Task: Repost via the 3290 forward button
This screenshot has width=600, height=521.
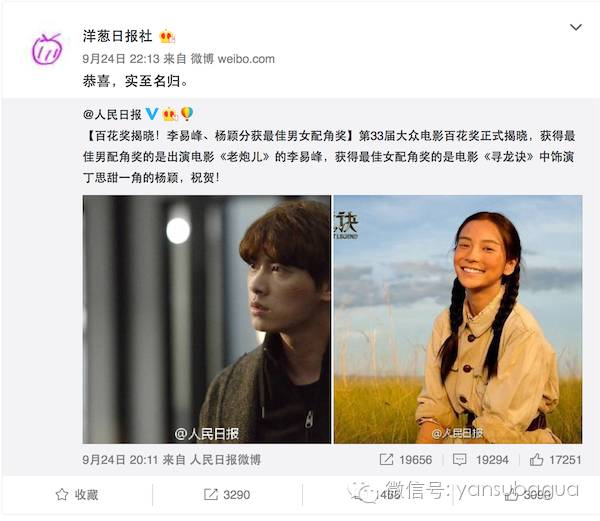Action: click(x=227, y=495)
